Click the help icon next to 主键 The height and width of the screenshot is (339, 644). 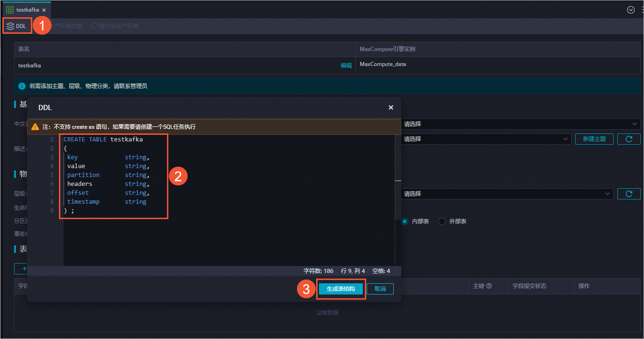[489, 286]
